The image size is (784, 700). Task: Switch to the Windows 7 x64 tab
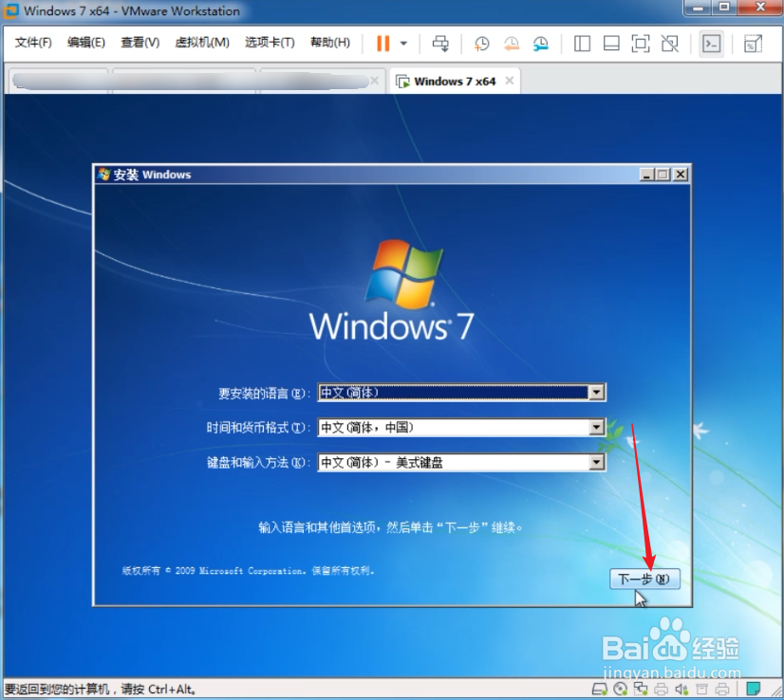click(x=454, y=81)
